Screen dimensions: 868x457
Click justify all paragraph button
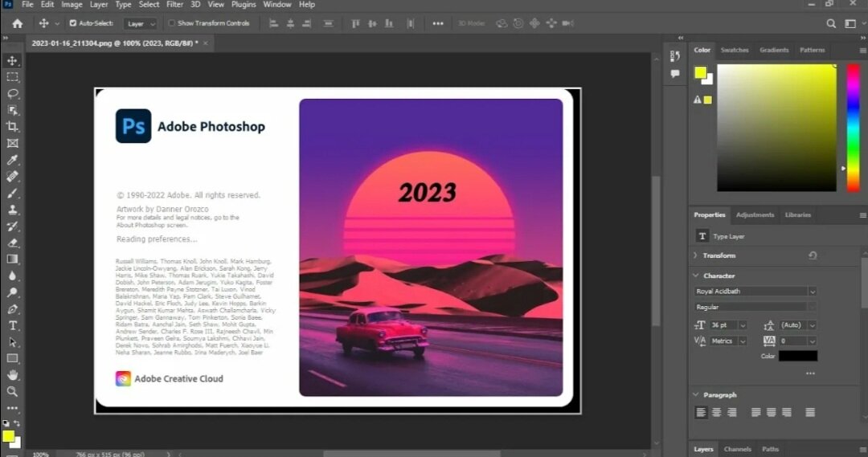(x=810, y=413)
